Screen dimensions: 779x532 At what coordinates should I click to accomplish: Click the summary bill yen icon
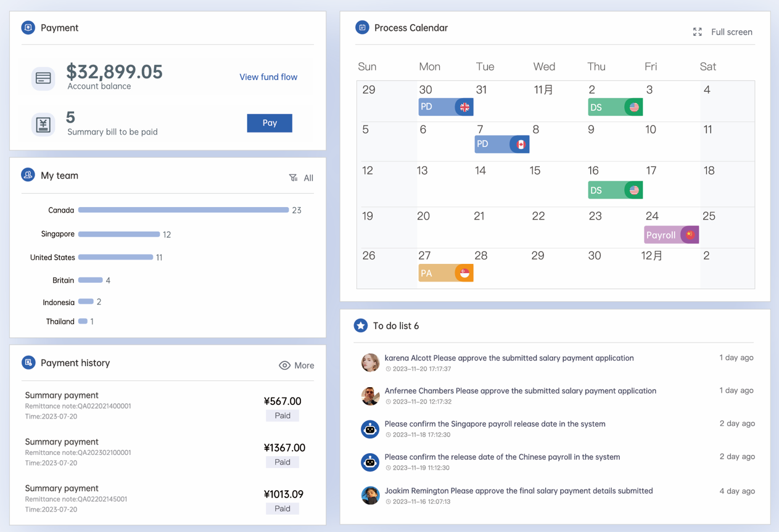click(43, 125)
